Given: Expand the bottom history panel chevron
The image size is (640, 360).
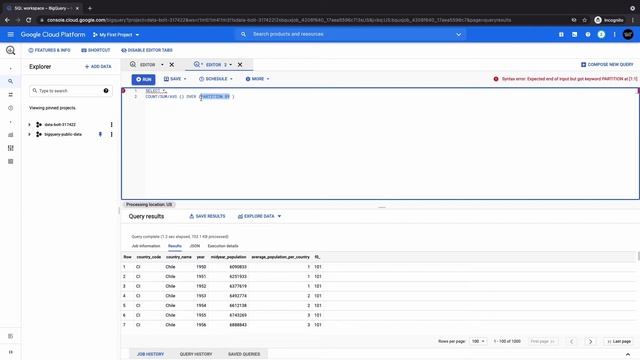Looking at the screenshot, I should 628,354.
